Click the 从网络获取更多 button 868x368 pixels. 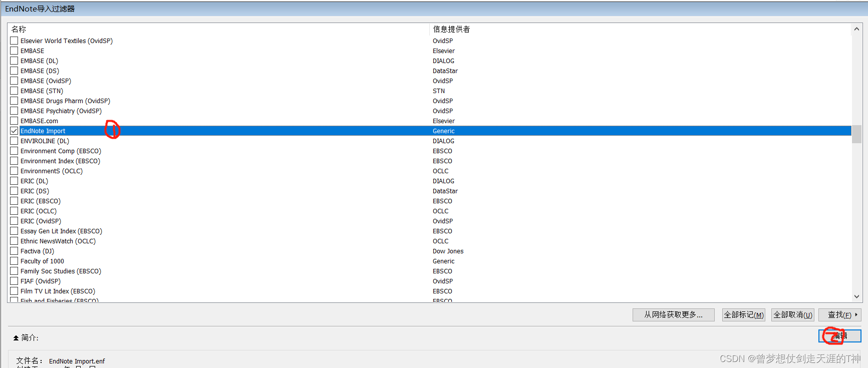click(673, 315)
